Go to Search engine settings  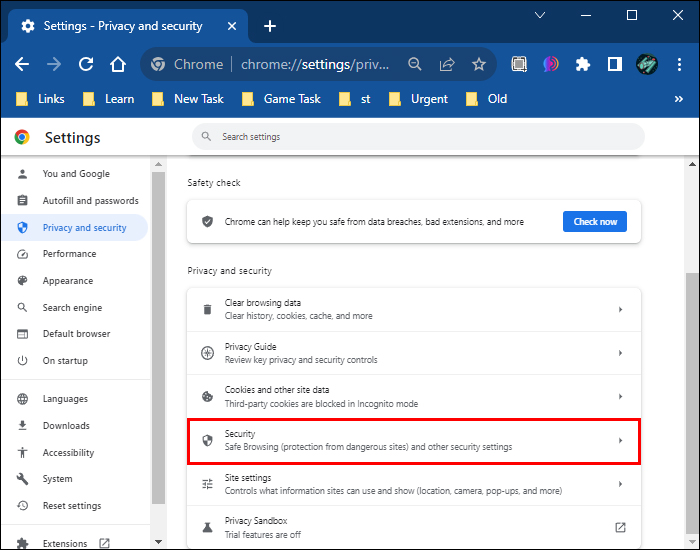coord(72,308)
